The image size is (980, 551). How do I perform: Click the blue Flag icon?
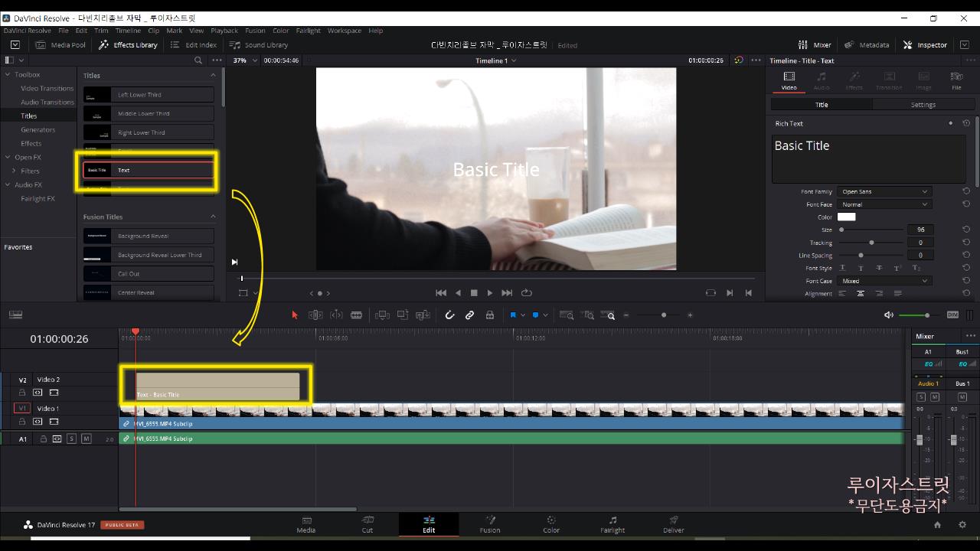pos(513,315)
